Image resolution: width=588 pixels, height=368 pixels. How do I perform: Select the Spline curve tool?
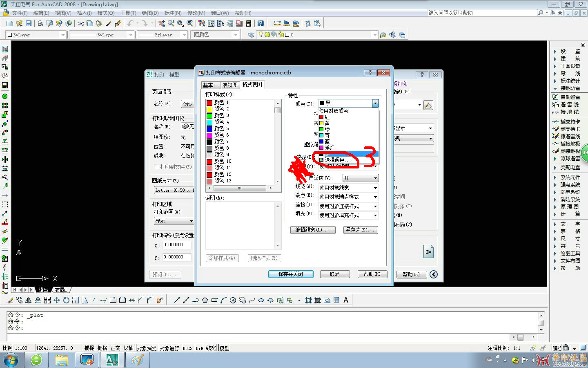click(252, 300)
